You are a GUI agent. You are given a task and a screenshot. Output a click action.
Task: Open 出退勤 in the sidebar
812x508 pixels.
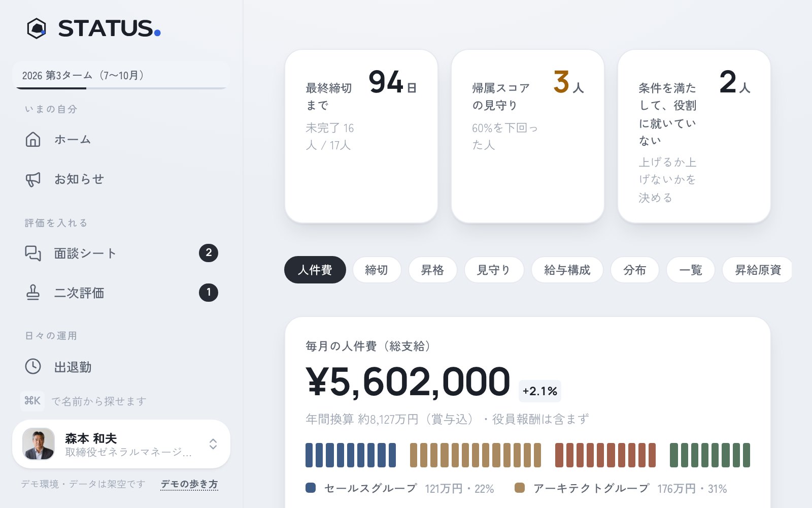[121, 367]
